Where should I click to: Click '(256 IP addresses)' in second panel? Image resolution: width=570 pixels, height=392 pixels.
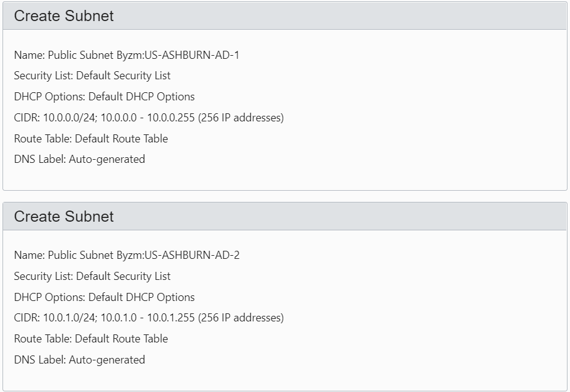coord(241,318)
